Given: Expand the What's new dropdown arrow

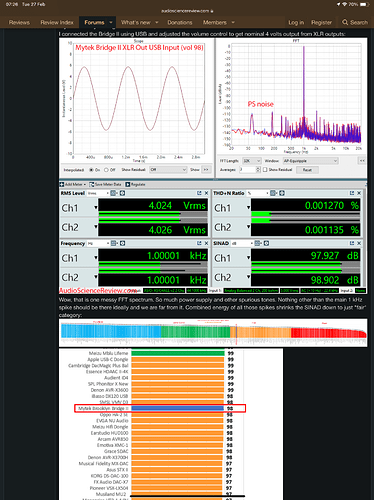Looking at the screenshot, I should 157,22.
